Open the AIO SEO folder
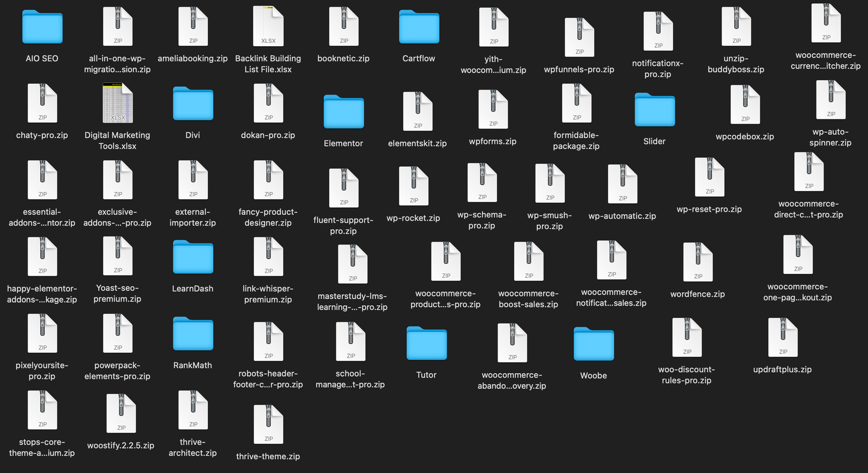This screenshot has height=473, width=868. (x=42, y=27)
